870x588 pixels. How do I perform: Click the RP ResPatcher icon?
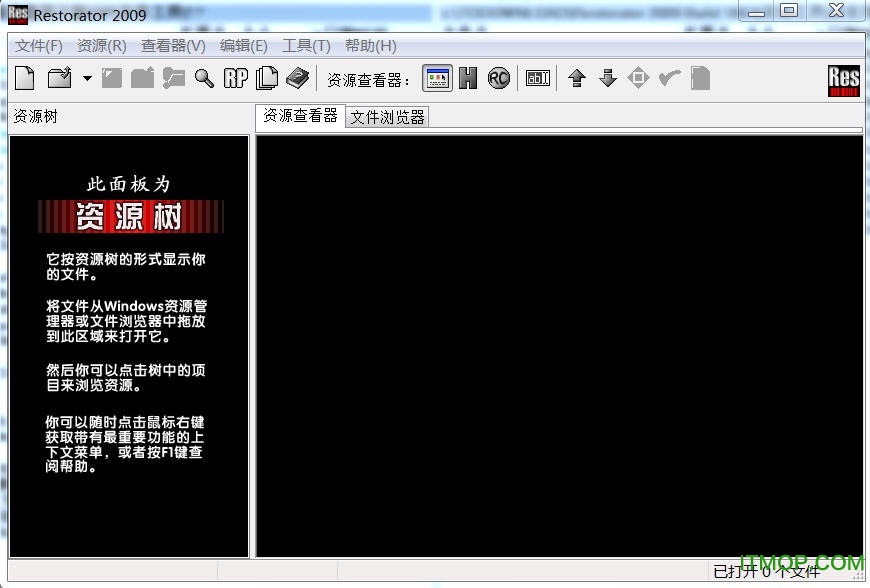point(235,78)
